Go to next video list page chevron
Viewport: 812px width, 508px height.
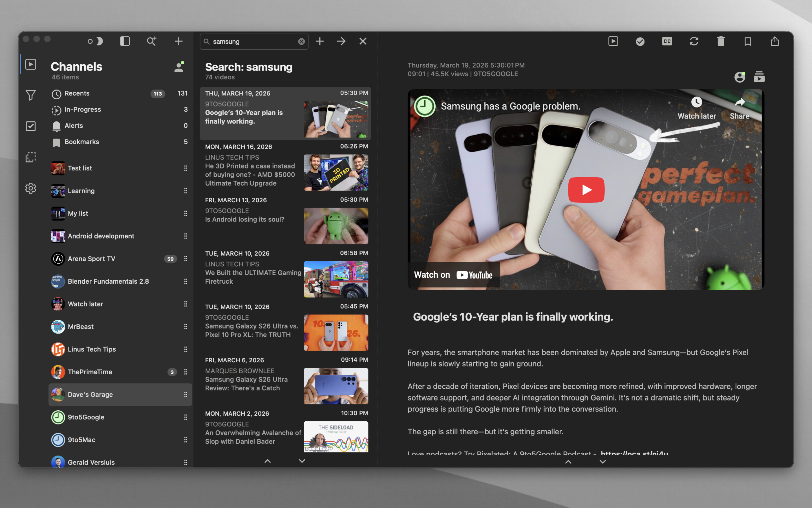click(302, 461)
